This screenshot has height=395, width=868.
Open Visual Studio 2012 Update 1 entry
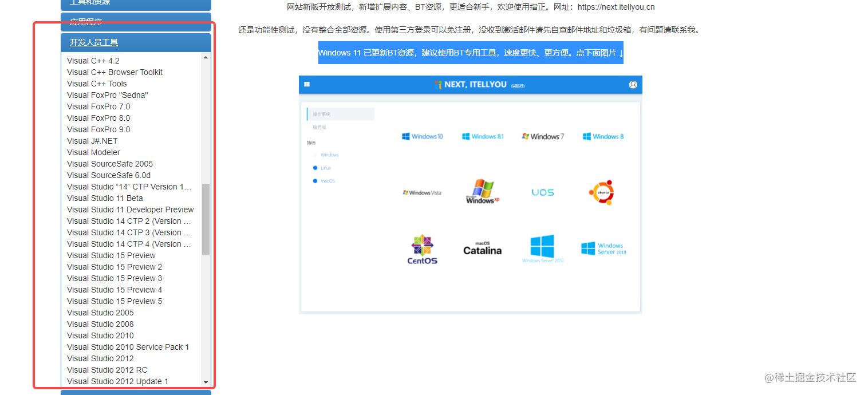coord(117,381)
